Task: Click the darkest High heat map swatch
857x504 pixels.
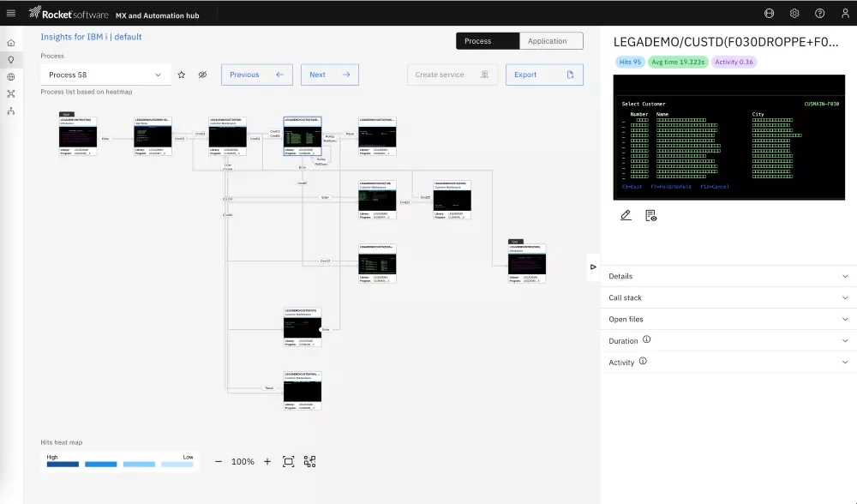Action: click(63, 465)
